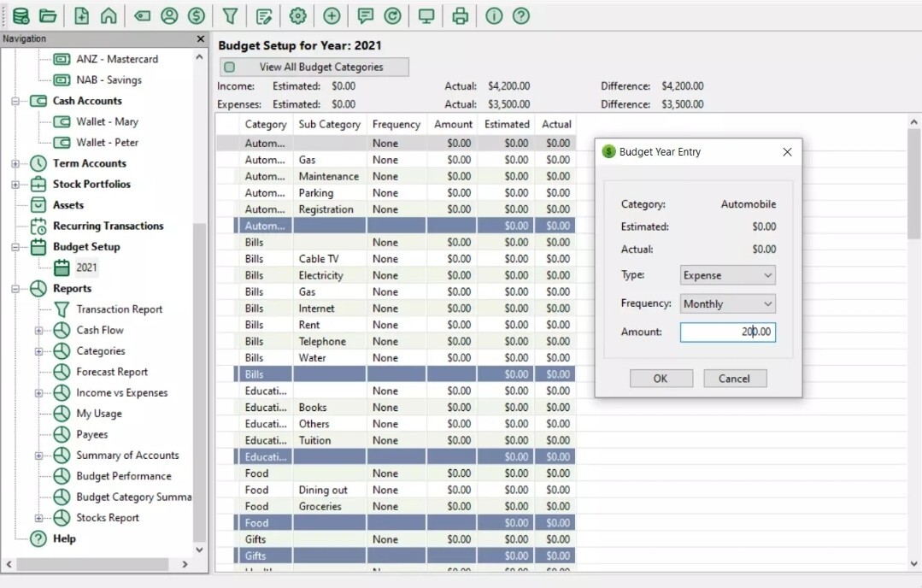Click the Estimated column header
922x588 pixels.
coord(507,125)
